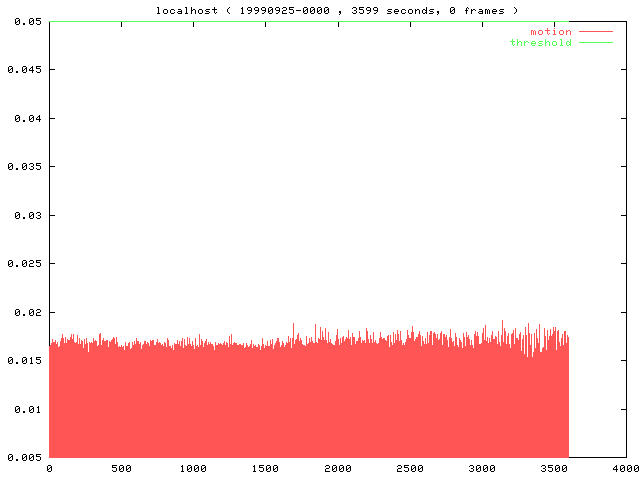This screenshot has height=480, width=640.
Task: Click the red motion legend line sample
Action: coord(595,32)
